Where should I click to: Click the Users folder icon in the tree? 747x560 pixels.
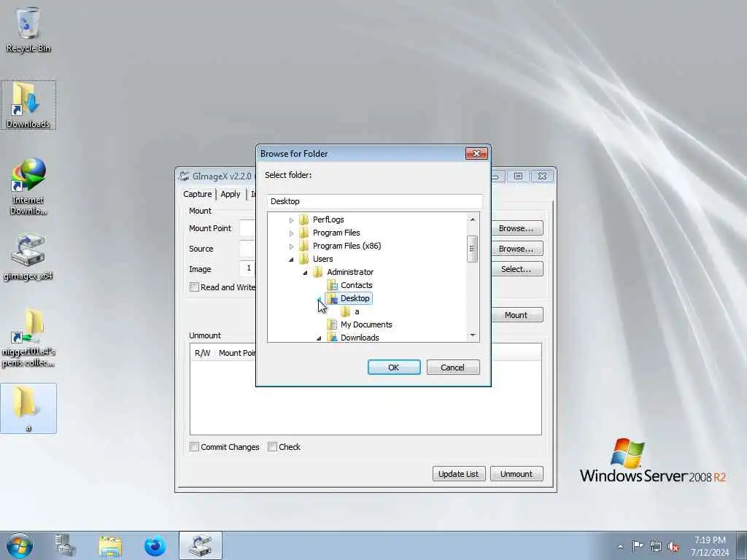coord(304,259)
